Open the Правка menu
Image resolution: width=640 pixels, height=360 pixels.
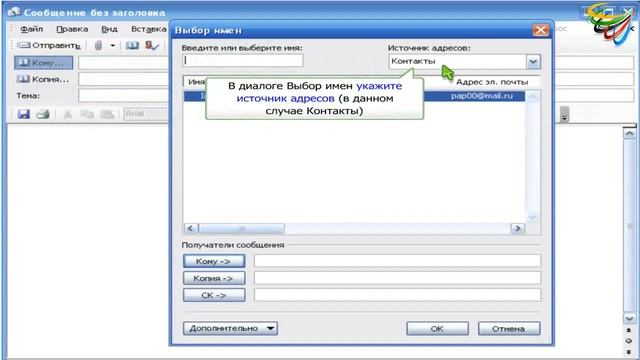coord(72,29)
